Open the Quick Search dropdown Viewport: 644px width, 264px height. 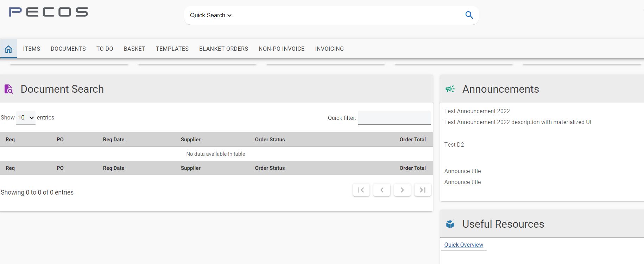211,16
